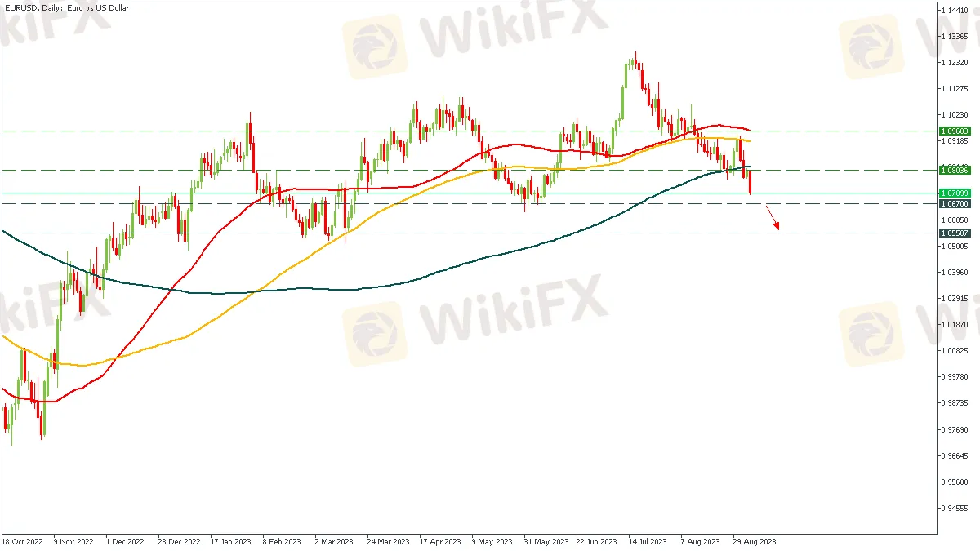Click the 7 Aug 2023 date label
Viewport: 980px width, 551px height.
pos(702,540)
